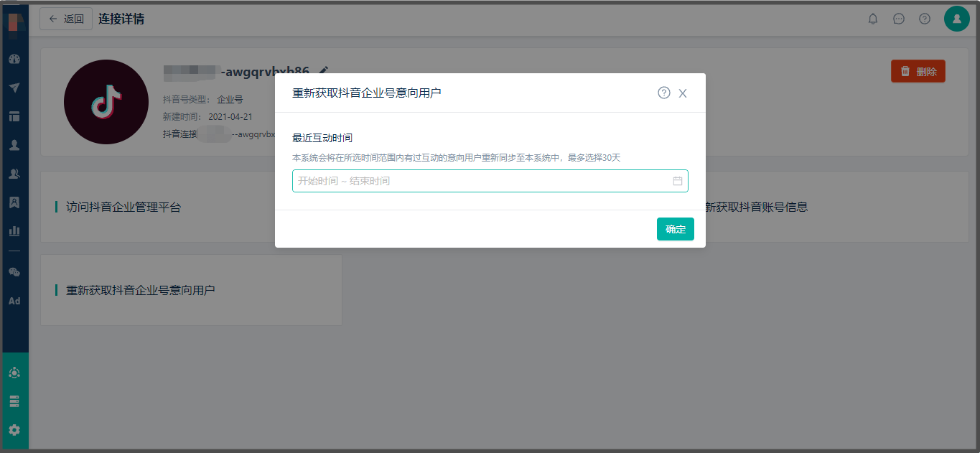Click the 抖音号类型 企业号 text
Image resolution: width=980 pixels, height=453 pixels.
pyautogui.click(x=203, y=99)
